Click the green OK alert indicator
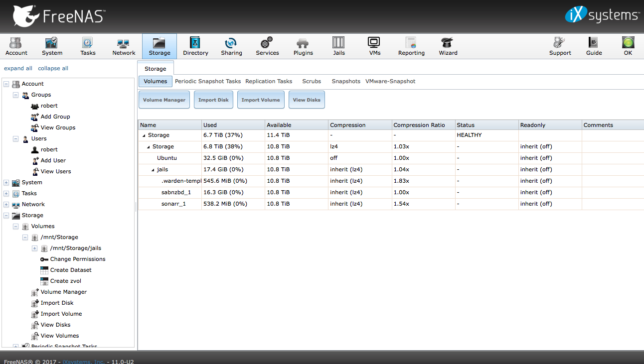Viewport: 644px width, 364px height. [628, 43]
